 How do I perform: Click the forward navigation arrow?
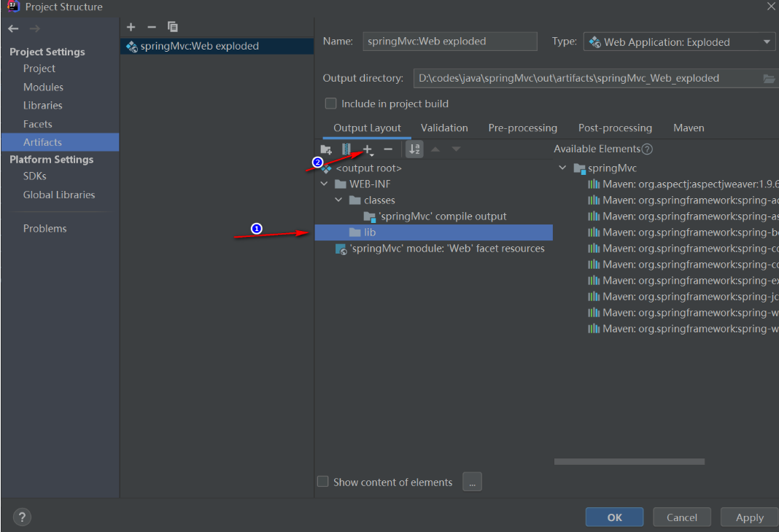(x=35, y=28)
